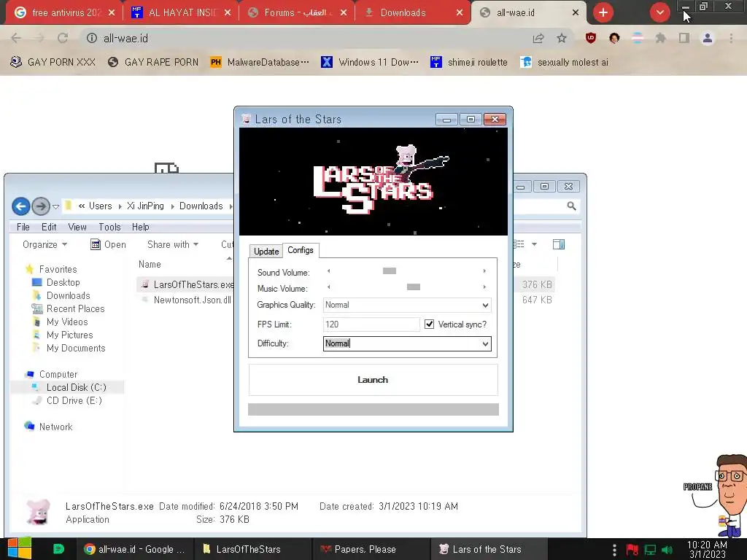Viewport: 747px width, 560px height.
Task: Click the Sound Volume slider thumb
Action: pos(390,271)
